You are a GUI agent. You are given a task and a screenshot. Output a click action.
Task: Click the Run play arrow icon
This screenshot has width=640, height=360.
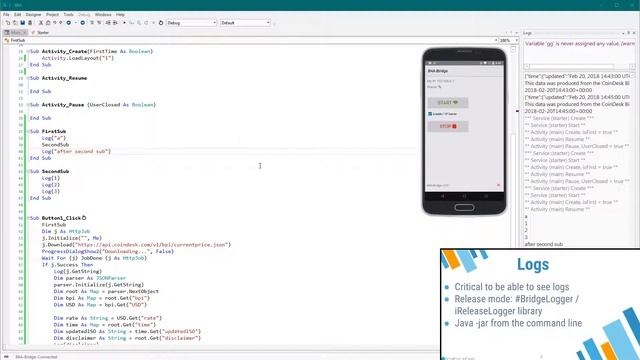(124, 23)
